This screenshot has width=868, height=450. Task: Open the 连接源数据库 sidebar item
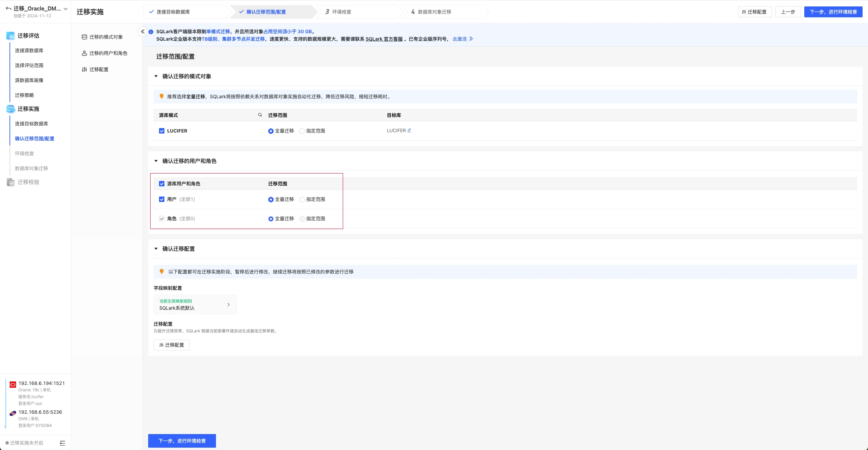29,50
